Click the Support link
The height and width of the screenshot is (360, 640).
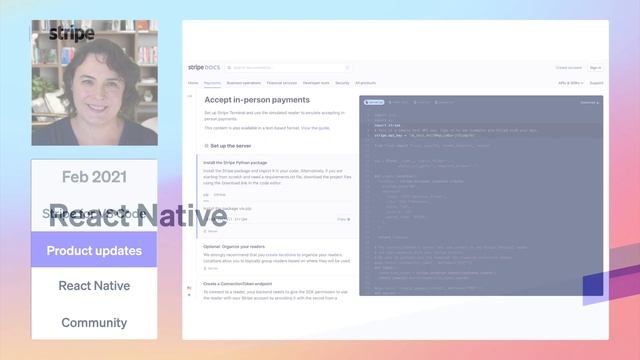tap(596, 83)
